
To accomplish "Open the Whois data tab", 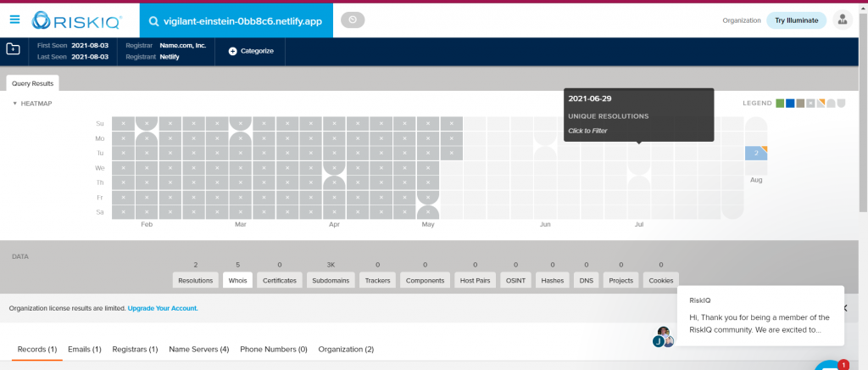I will pos(238,280).
